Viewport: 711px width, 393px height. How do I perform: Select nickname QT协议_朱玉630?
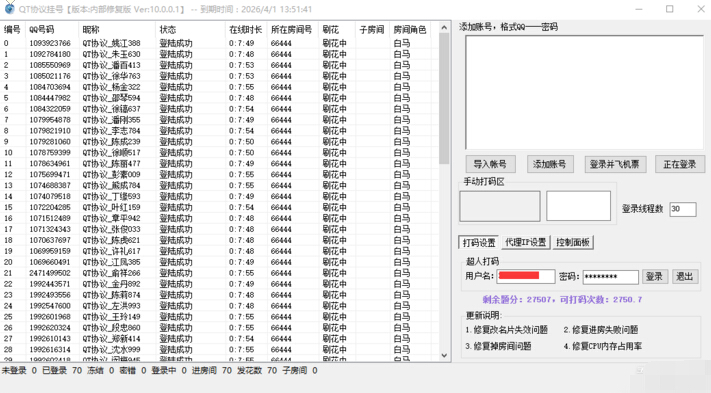pyautogui.click(x=112, y=54)
